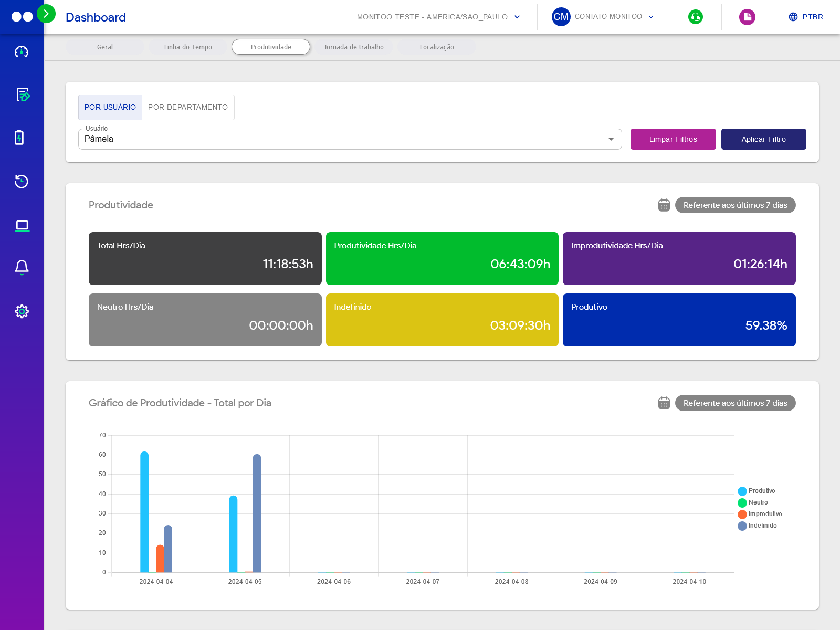
Task: Click the document edit sidebar icon
Action: click(x=22, y=94)
